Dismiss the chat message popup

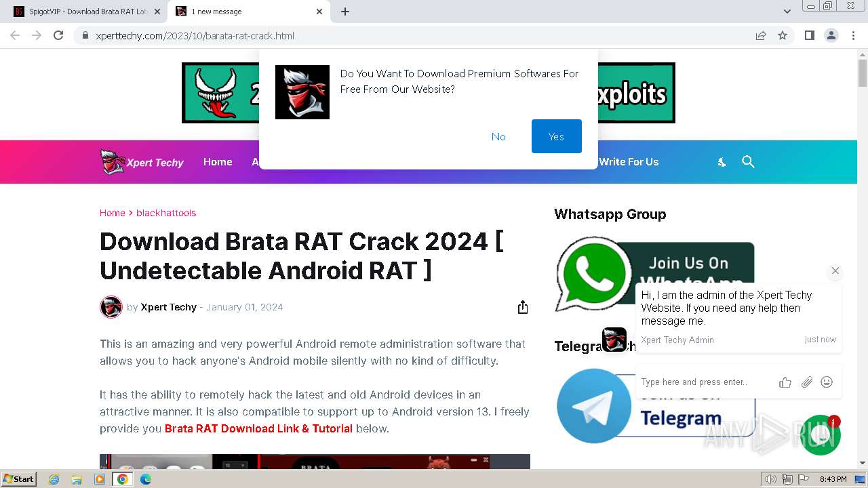click(835, 270)
